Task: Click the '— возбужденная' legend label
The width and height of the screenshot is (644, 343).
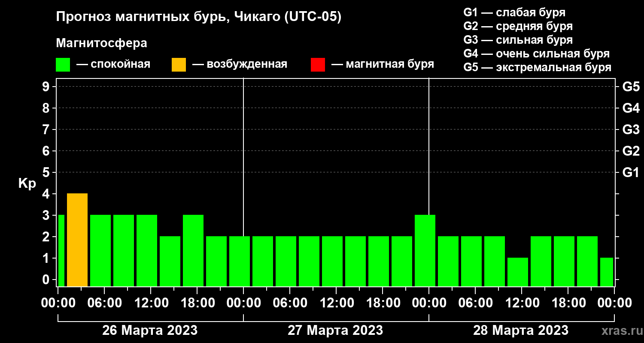Action: 240,64
